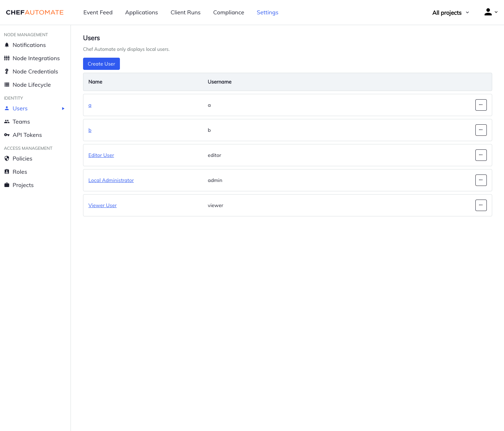Click the arrow next to Users in sidebar
This screenshot has width=504, height=431.
point(63,109)
